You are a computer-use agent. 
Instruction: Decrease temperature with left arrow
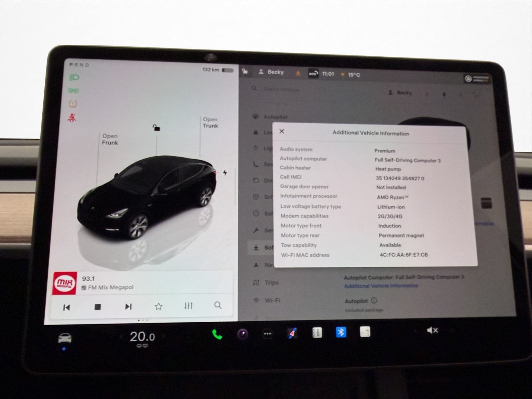(x=122, y=337)
